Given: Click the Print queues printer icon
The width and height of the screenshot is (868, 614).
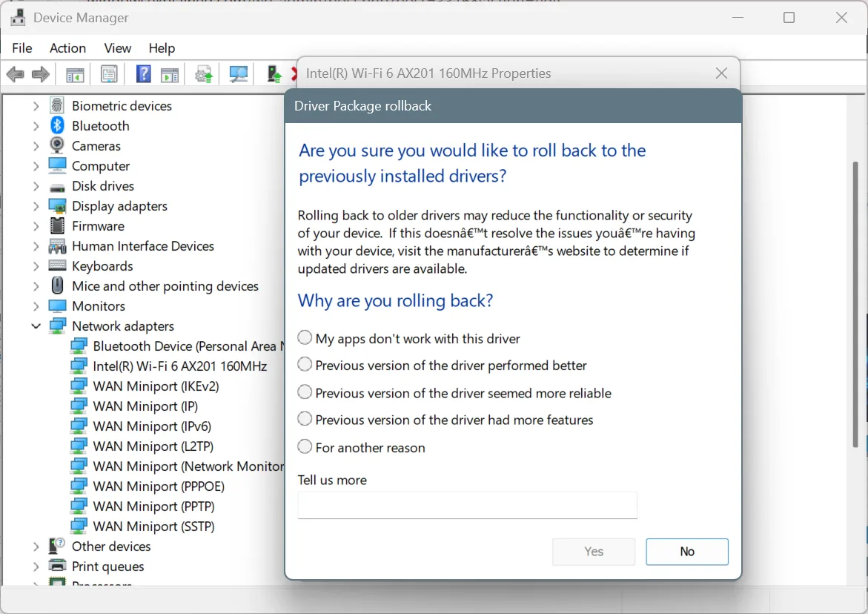Looking at the screenshot, I should [57, 566].
